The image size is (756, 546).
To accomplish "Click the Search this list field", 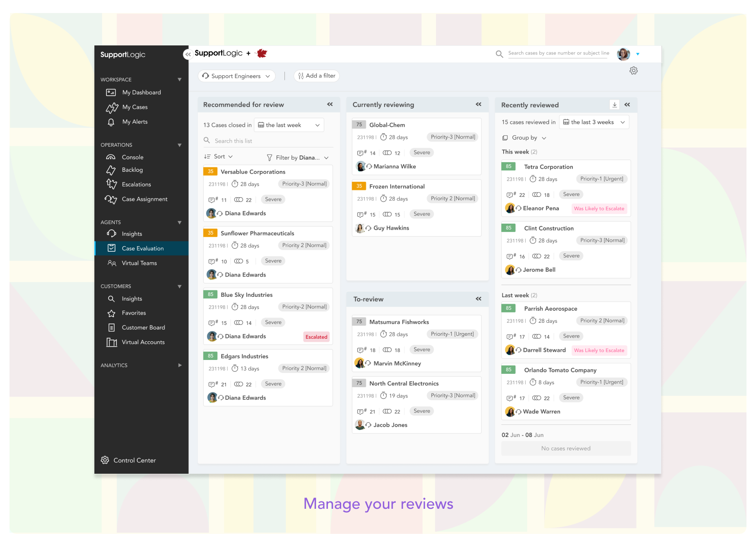I will pos(268,141).
